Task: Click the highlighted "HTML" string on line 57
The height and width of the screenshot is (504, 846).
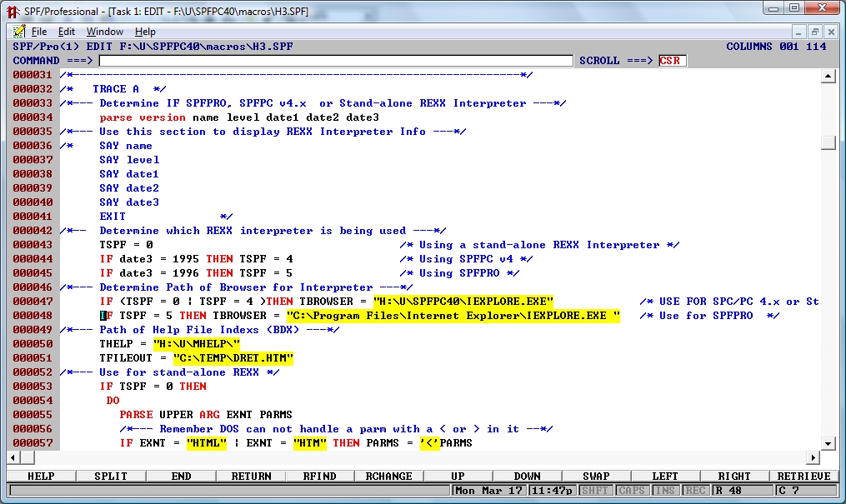Action: click(x=207, y=443)
